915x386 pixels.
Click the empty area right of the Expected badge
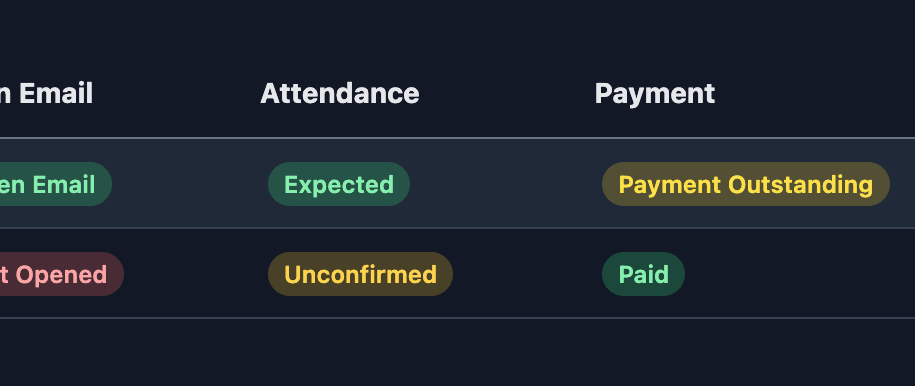pos(502,184)
